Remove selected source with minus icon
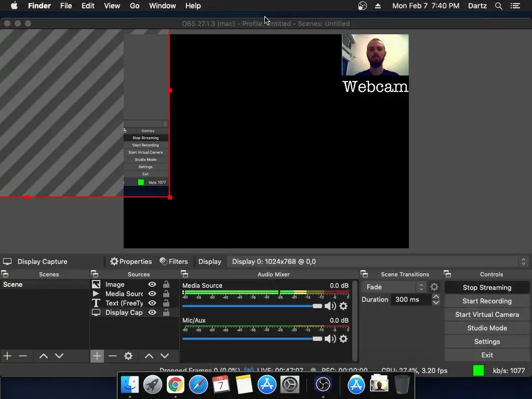Image resolution: width=532 pixels, height=399 pixels. point(113,356)
